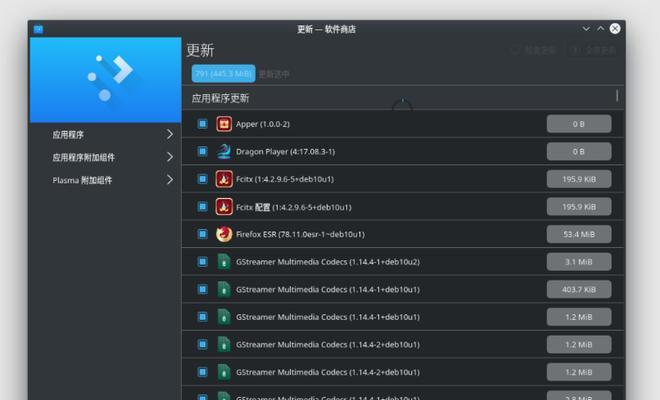Click the Apper application icon
The height and width of the screenshot is (400, 660).
pyautogui.click(x=224, y=124)
